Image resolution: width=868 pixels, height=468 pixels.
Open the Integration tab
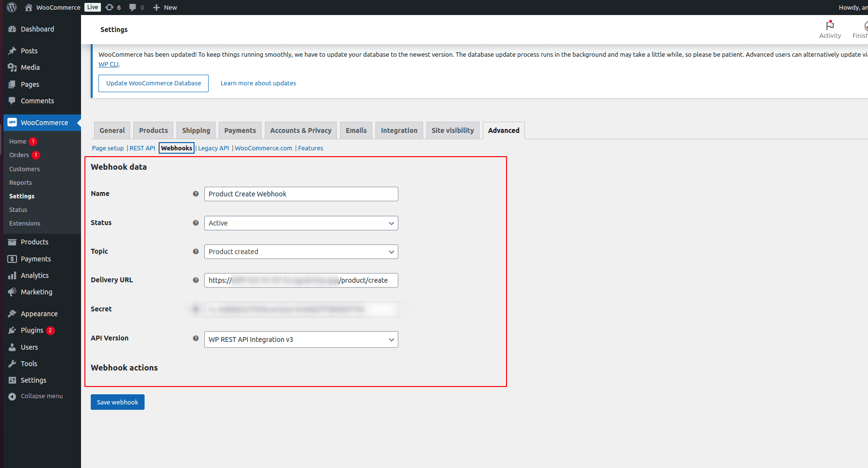tap(399, 130)
